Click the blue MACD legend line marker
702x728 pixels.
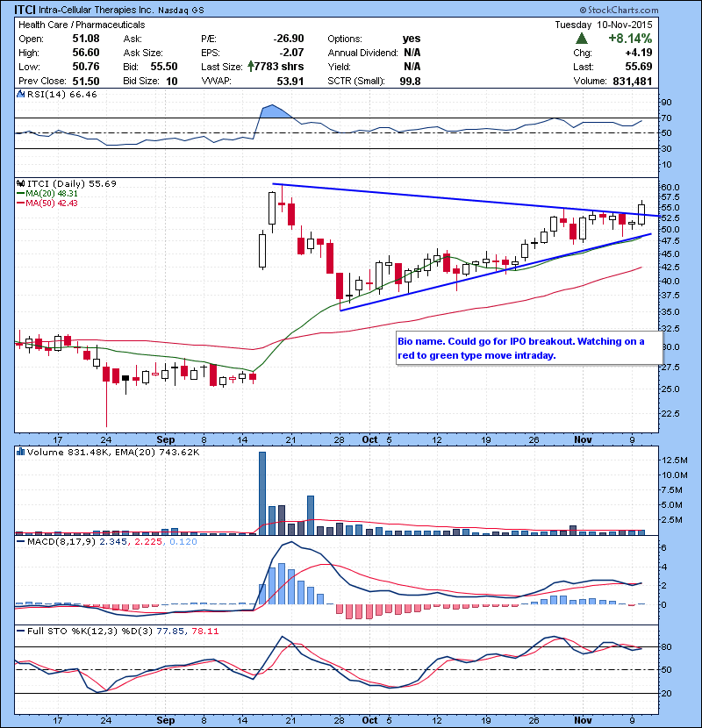[20, 541]
